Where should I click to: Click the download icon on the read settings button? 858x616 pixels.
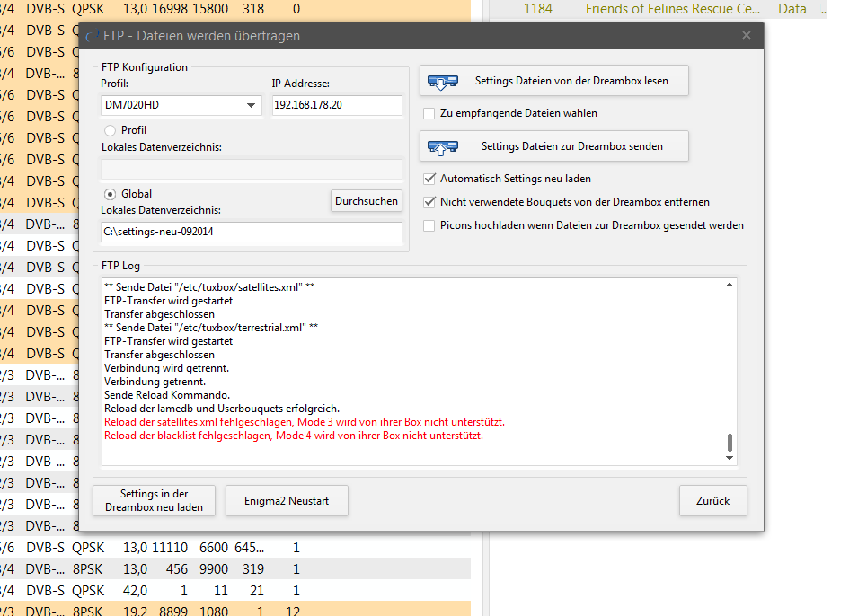[x=443, y=82]
